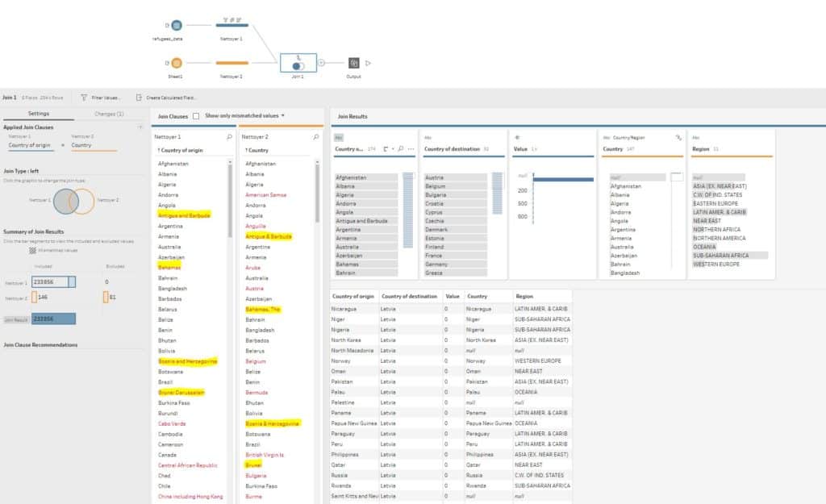Click the Value column header in results grid
Viewport: 826px width, 504px height.
453,297
